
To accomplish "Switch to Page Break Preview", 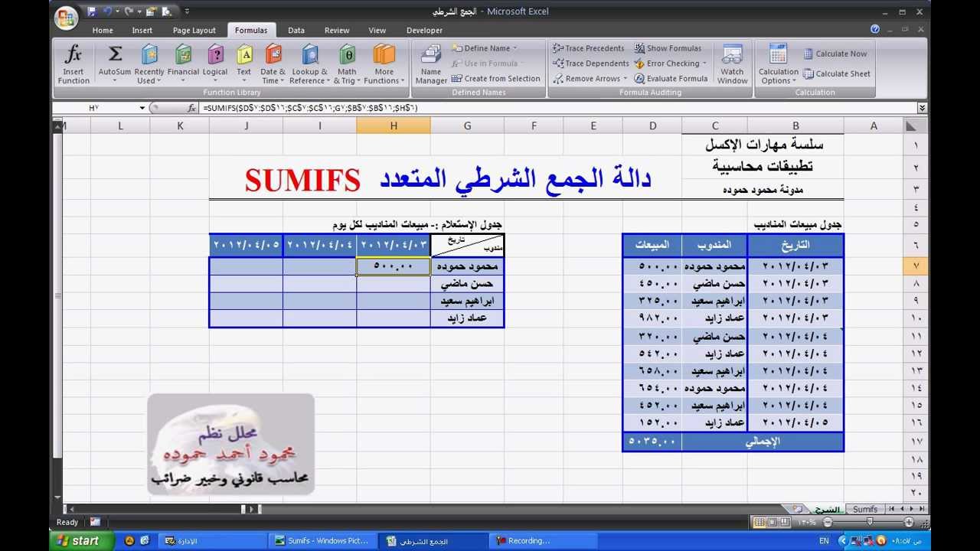I will tap(784, 522).
